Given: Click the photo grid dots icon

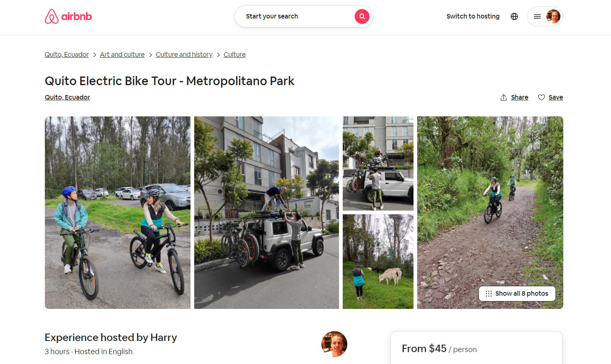Looking at the screenshot, I should 488,294.
